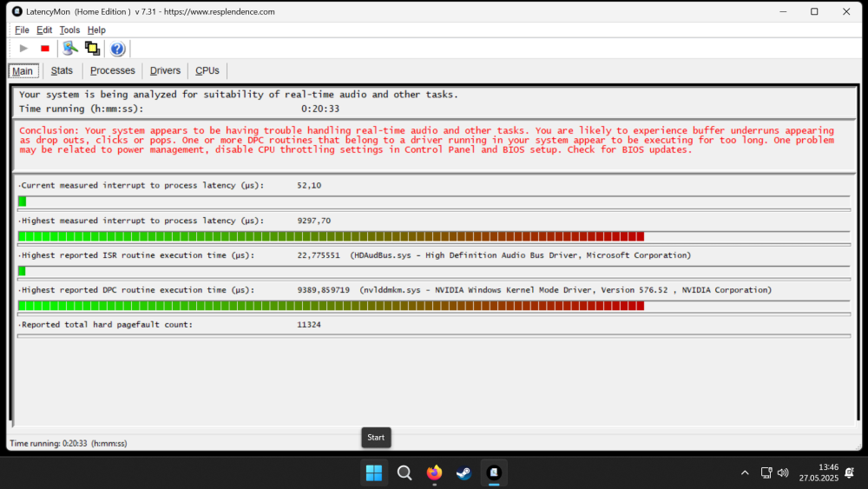The image size is (868, 489).
Task: Open the File menu
Action: click(x=22, y=30)
